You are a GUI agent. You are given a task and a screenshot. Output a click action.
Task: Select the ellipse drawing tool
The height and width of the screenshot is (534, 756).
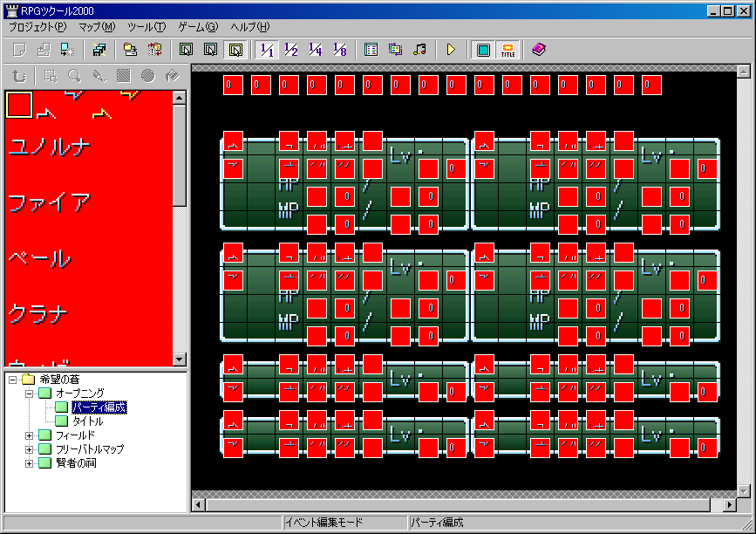(148, 76)
